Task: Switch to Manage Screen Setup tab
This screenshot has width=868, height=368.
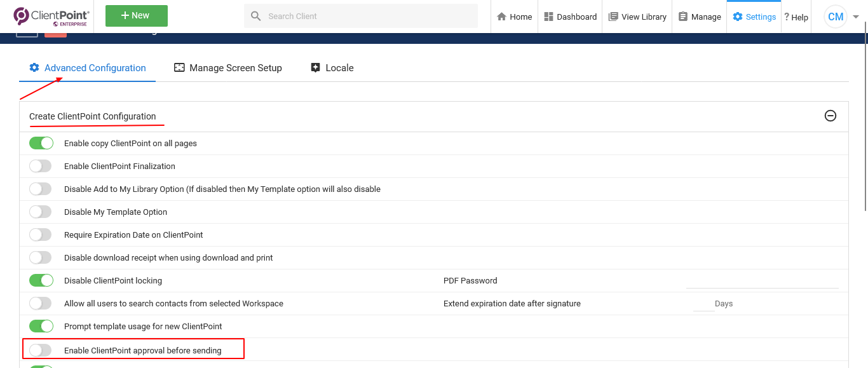Action: click(x=227, y=68)
